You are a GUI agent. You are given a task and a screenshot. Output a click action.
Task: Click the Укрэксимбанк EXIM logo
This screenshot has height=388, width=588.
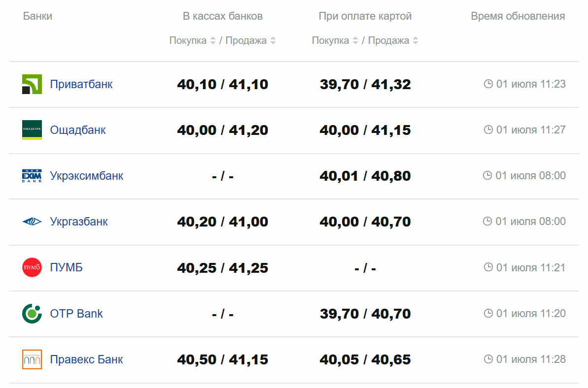tap(32, 176)
